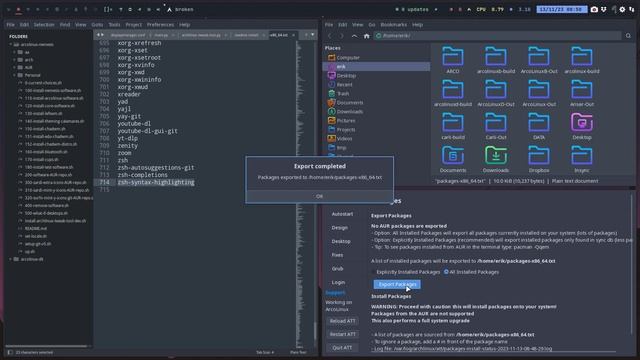Open the ArcoLinuxB-Out folder
This screenshot has width=640, height=360.
[539, 60]
